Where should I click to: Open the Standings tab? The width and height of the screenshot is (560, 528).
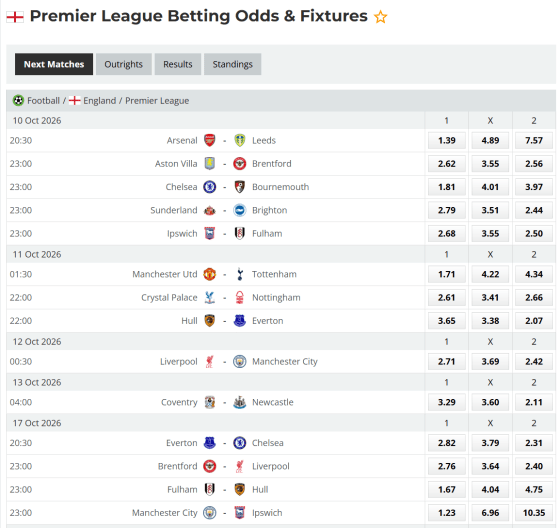click(232, 64)
